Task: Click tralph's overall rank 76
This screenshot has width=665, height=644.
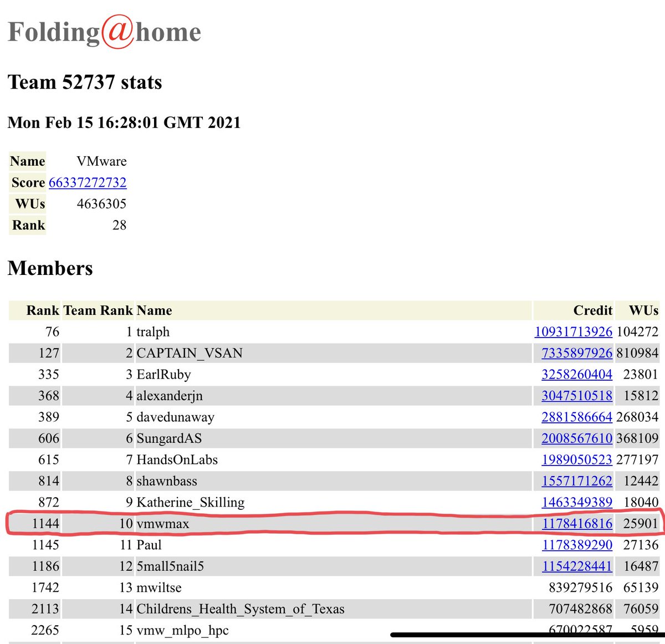Action: pos(52,331)
